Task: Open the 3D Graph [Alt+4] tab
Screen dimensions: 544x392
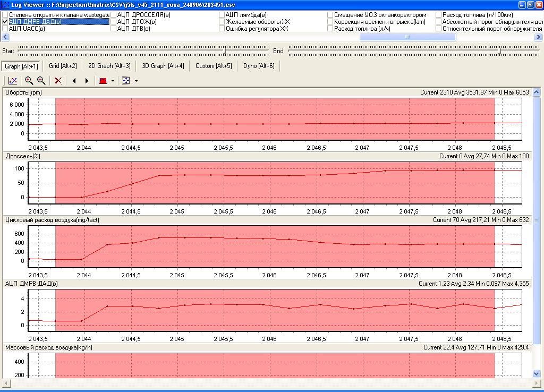Action: pyautogui.click(x=163, y=66)
